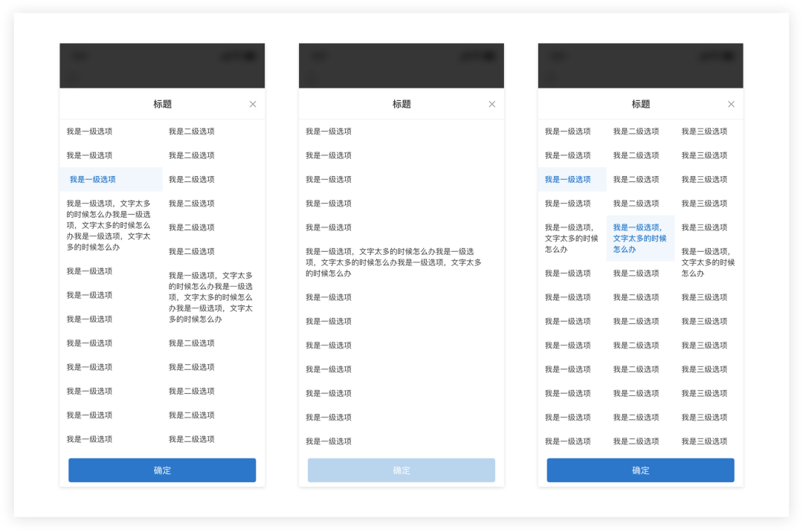The image size is (803, 532).
Task: Close the right panel with its X icon
Action: [731, 104]
